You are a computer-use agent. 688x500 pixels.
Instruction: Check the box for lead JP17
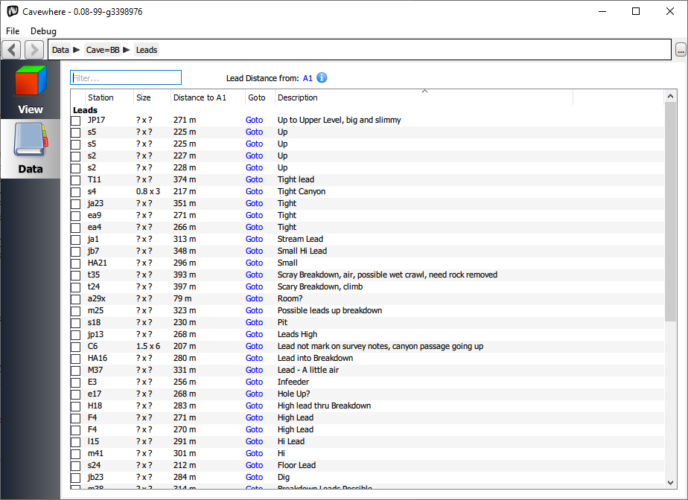[x=76, y=120]
